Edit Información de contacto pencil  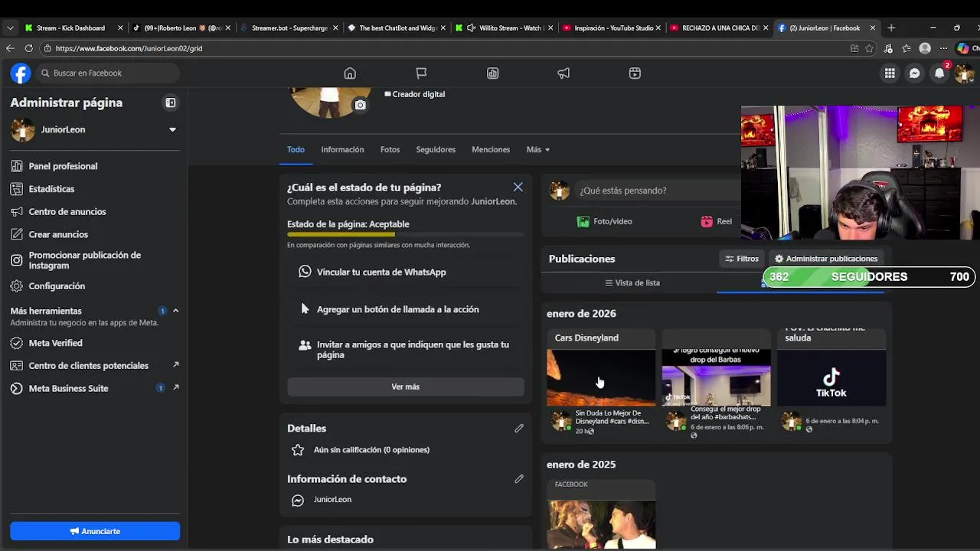point(519,479)
